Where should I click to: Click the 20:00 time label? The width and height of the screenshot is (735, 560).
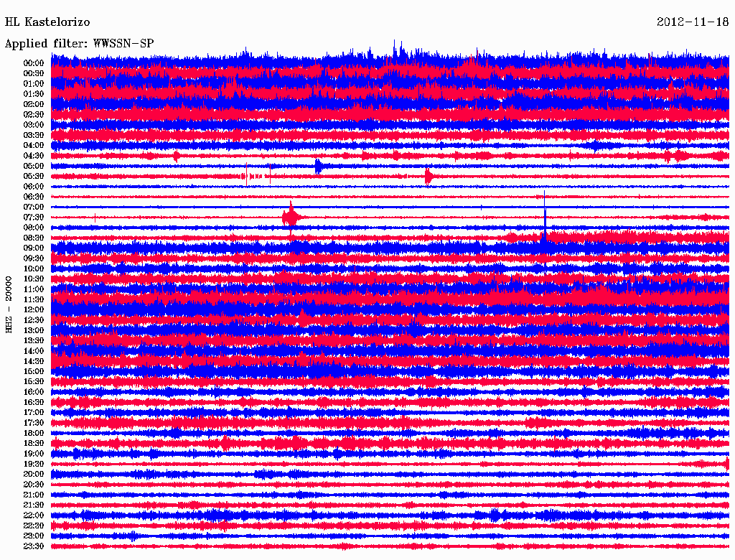click(34, 475)
